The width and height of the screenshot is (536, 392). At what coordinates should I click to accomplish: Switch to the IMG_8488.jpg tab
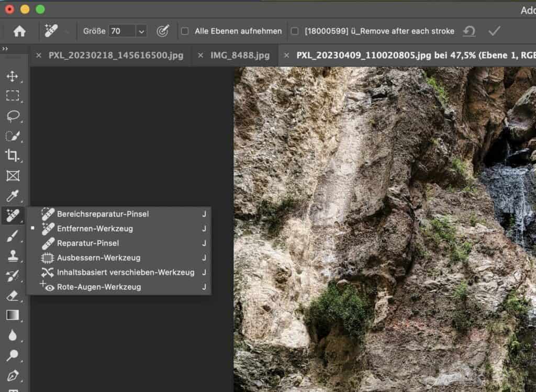pos(240,54)
